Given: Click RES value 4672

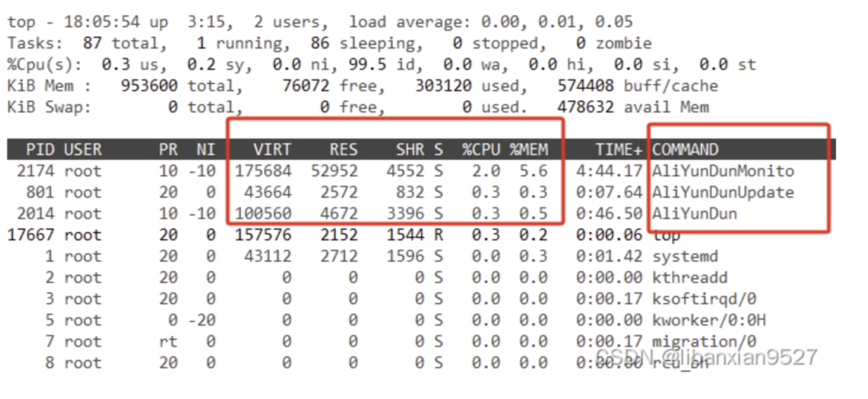Looking at the screenshot, I should pyautogui.click(x=339, y=213).
